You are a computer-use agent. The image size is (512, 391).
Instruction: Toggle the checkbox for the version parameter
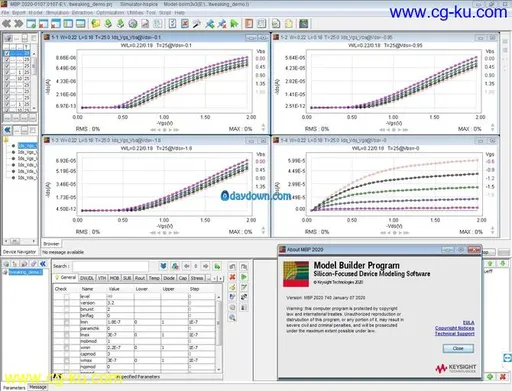(67, 303)
